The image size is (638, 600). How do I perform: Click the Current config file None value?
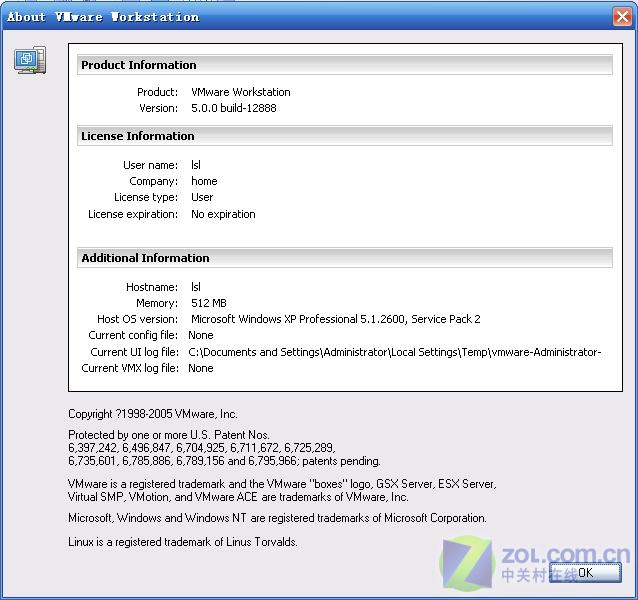click(201, 335)
